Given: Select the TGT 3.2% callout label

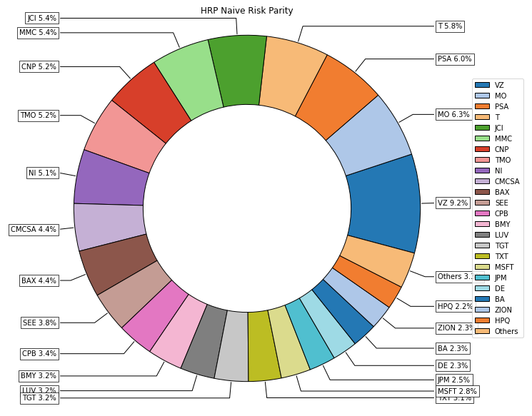Looking at the screenshot, I should [39, 398].
